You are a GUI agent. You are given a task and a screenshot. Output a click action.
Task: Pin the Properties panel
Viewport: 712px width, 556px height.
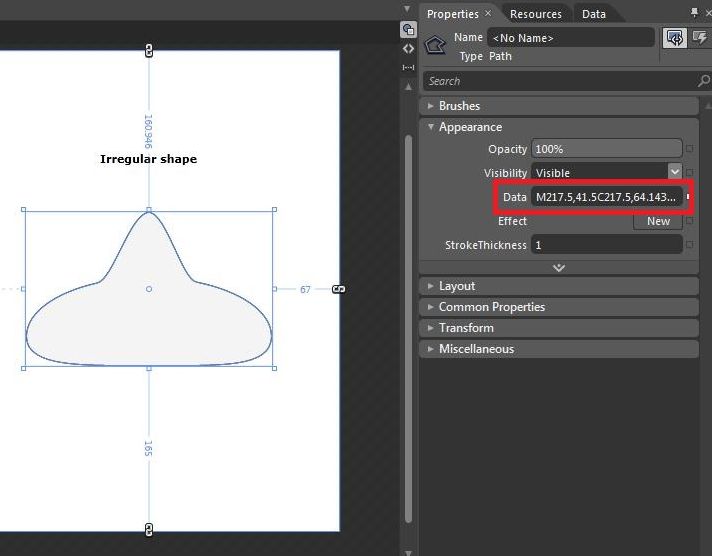[x=694, y=12]
